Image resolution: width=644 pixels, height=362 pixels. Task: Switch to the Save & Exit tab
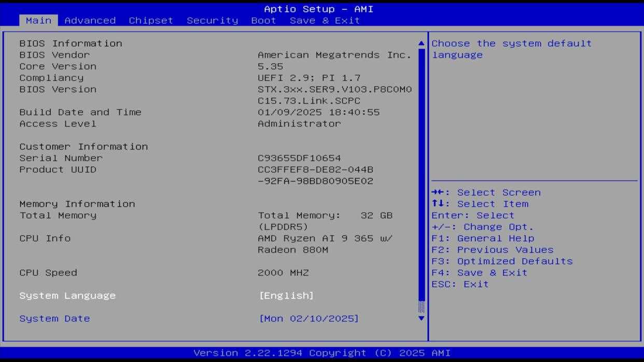pyautogui.click(x=325, y=21)
